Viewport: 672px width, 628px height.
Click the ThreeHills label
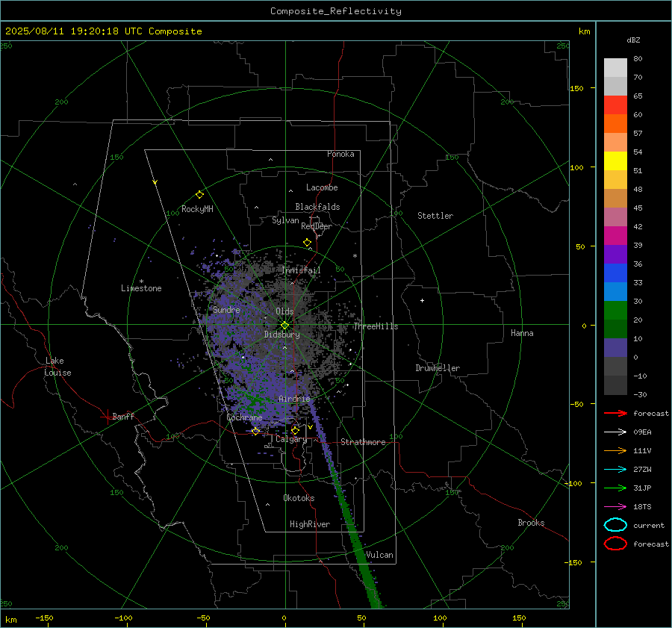[376, 326]
